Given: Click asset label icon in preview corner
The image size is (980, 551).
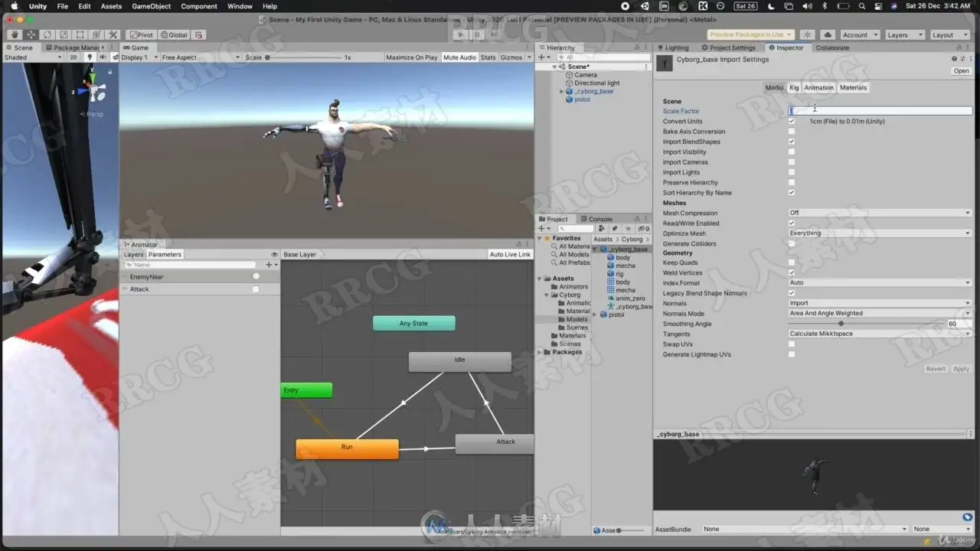Looking at the screenshot, I should pyautogui.click(x=967, y=517).
